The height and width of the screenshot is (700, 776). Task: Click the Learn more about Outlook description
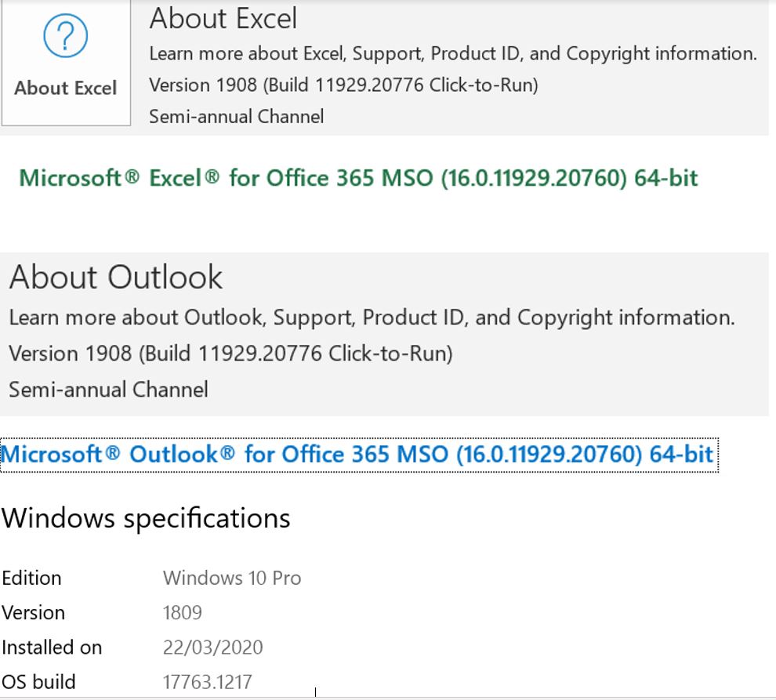[x=372, y=317]
